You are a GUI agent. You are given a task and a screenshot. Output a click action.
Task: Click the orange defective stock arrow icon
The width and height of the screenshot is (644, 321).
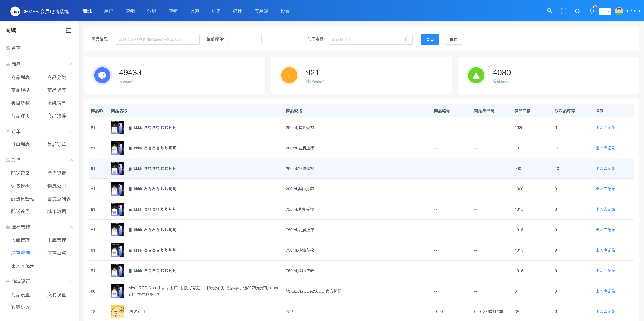point(289,75)
